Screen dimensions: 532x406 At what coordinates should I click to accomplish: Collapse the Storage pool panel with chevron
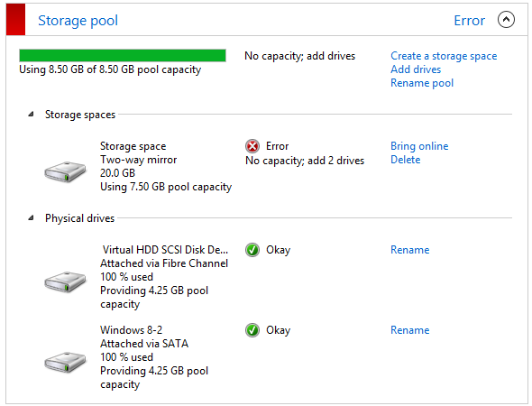(506, 20)
